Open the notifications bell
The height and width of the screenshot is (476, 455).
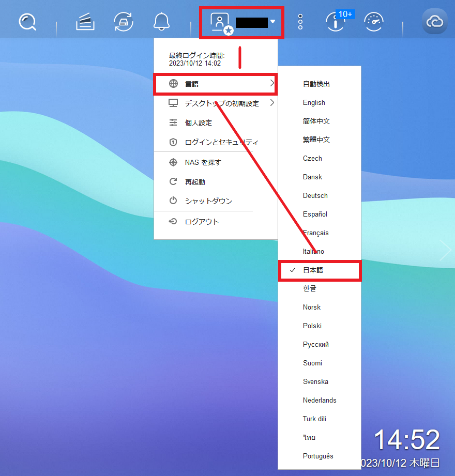click(x=161, y=22)
